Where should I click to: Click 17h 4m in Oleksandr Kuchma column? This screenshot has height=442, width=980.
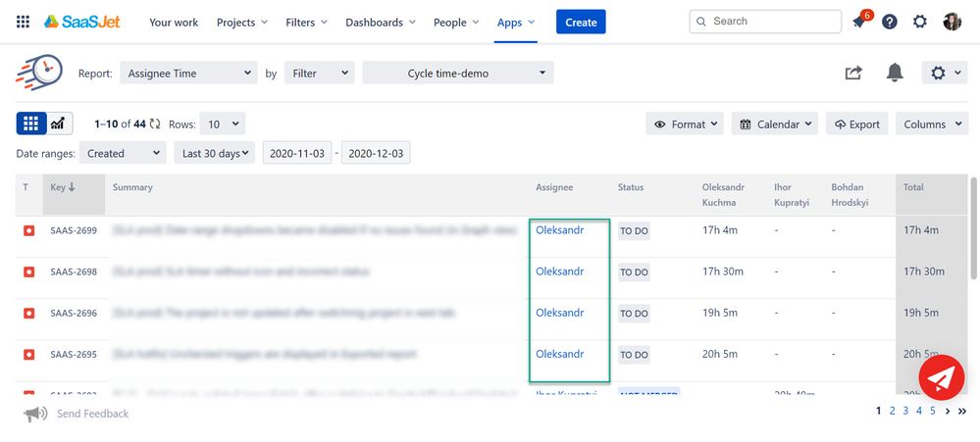(720, 230)
